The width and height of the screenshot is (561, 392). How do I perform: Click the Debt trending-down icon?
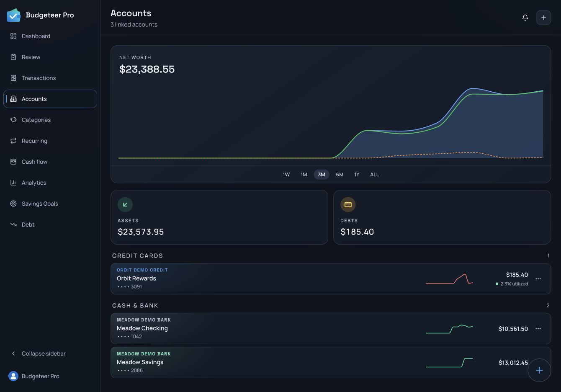pos(13,224)
